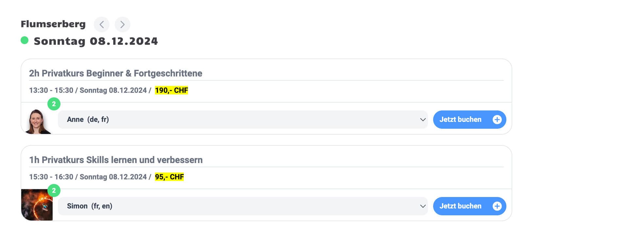Viewport: 644px width, 247px height.
Task: Click plus icon on Simon's booking button
Action: pos(497,206)
